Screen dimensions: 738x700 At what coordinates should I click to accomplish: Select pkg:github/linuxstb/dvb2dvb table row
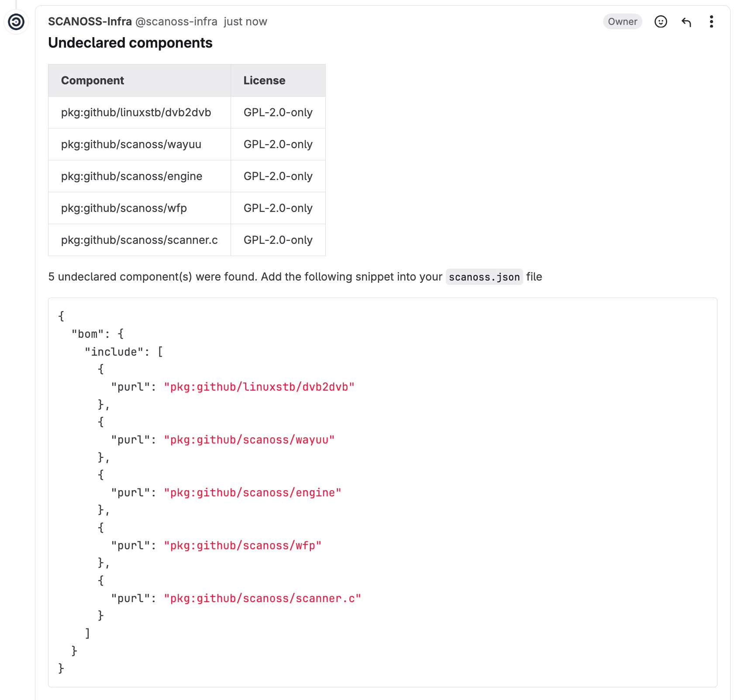pos(136,112)
